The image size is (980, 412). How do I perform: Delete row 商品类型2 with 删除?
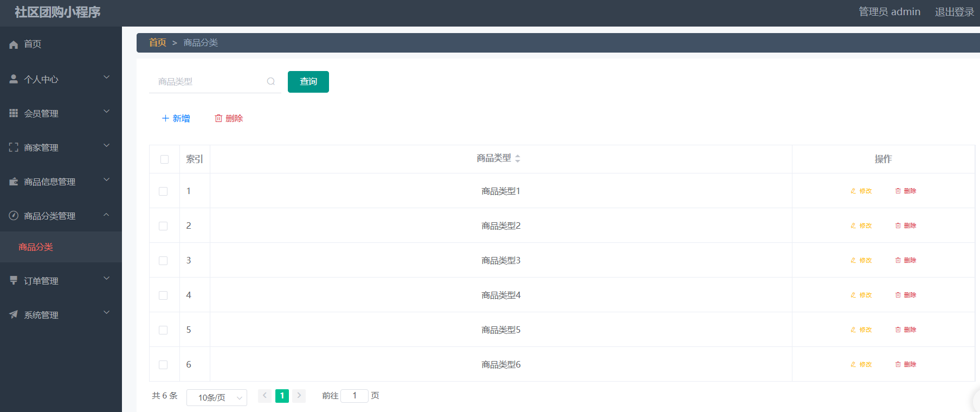tap(906, 226)
